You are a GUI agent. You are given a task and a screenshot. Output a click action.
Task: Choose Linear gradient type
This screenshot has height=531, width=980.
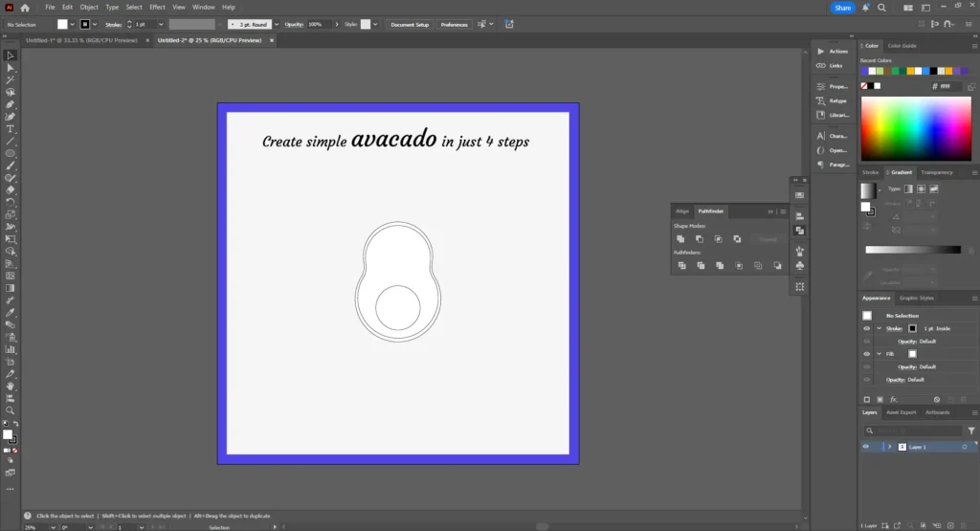tap(909, 188)
